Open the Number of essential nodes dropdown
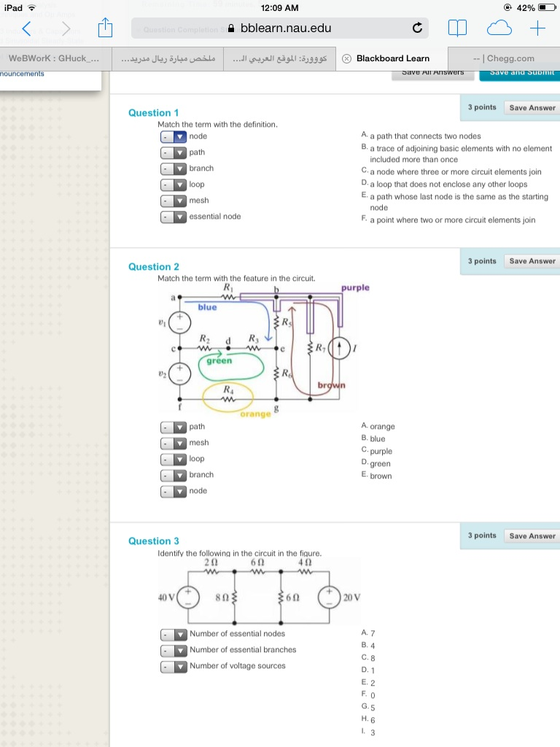Viewport: 560px width, 747px height. [174, 635]
